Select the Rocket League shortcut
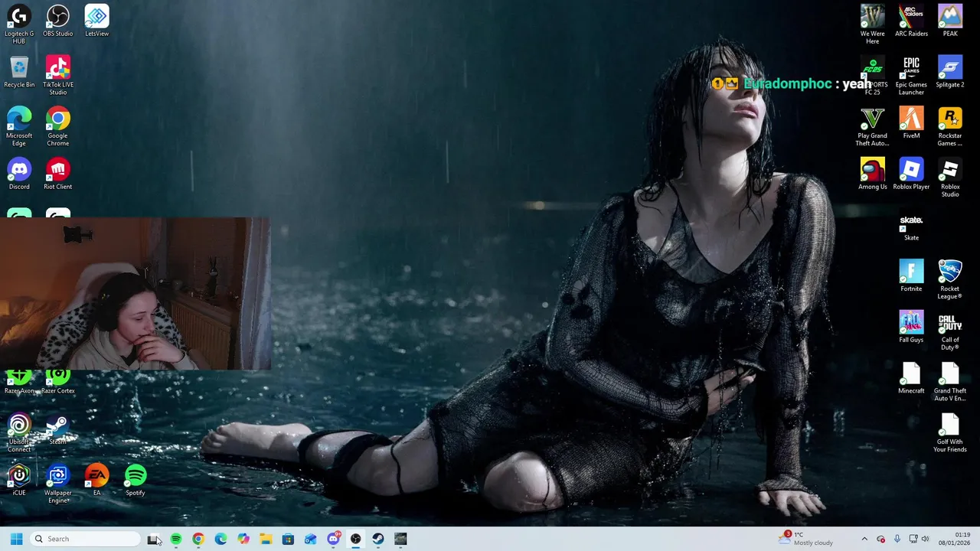Screen dimensions: 980x551 pos(950,279)
